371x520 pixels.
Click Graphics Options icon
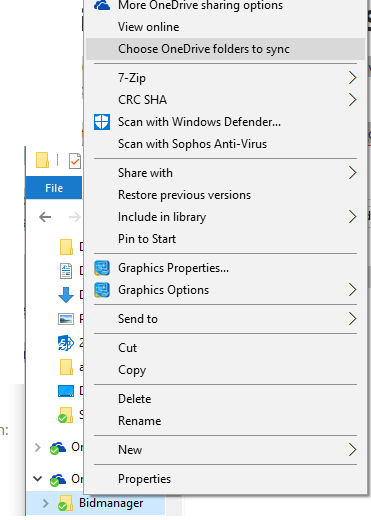point(102,290)
